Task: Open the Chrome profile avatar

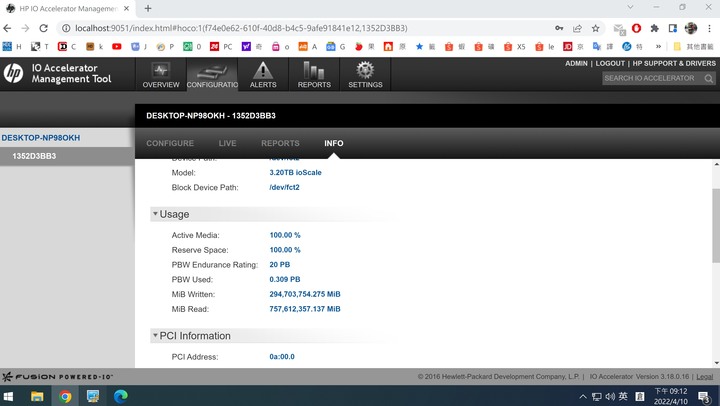Action: [x=691, y=28]
